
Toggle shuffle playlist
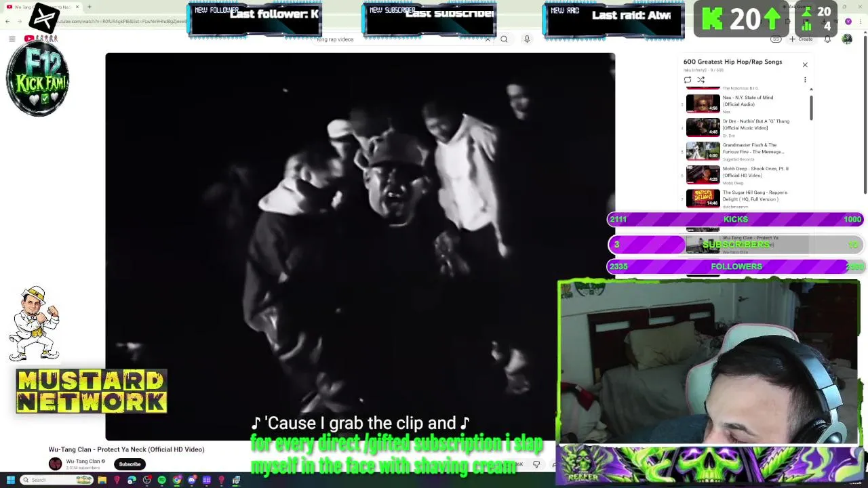pos(701,80)
